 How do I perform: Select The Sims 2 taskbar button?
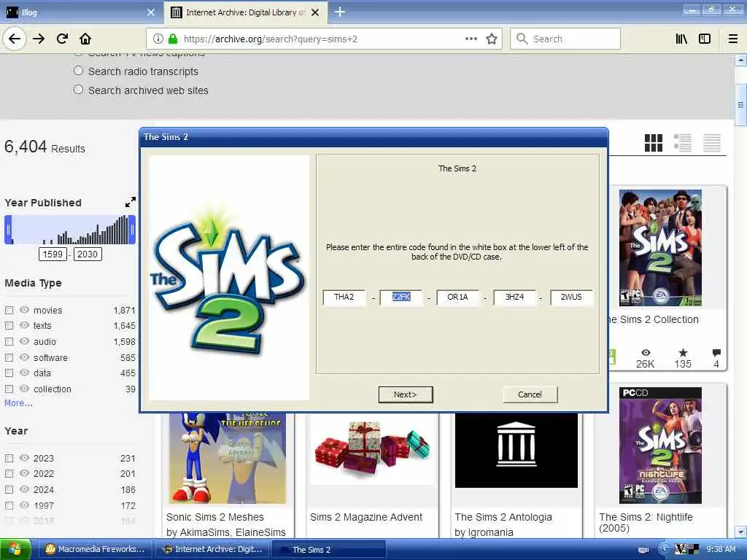(x=330, y=550)
